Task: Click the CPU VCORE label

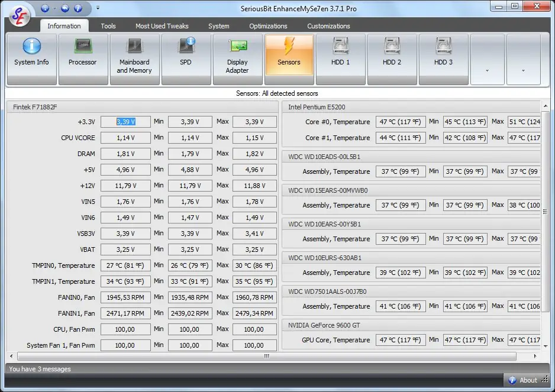Action: click(78, 138)
